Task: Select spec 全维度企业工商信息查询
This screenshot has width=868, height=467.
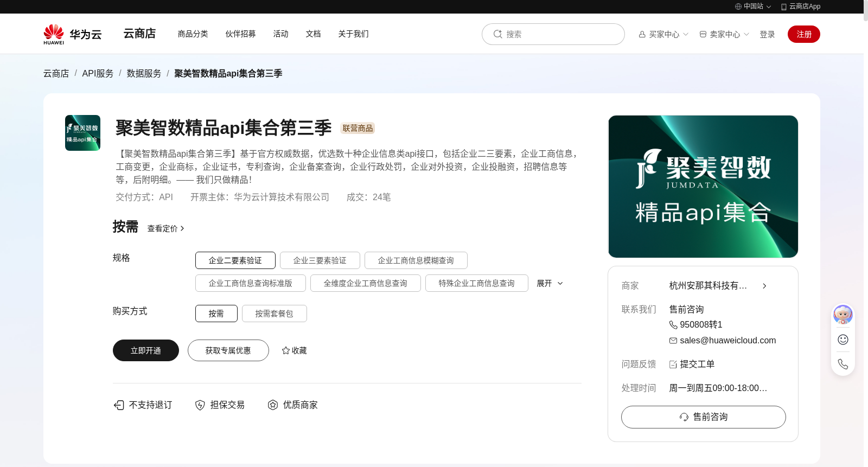Action: 366,283
